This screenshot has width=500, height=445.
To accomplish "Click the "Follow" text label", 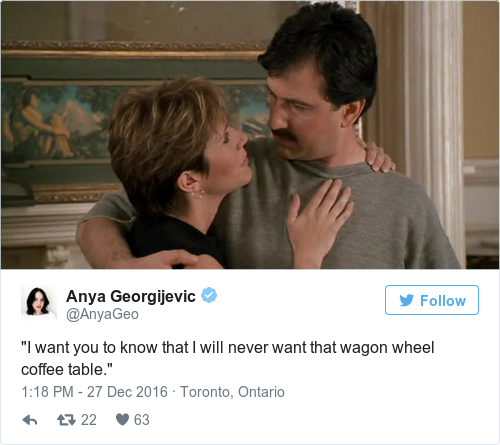I will tap(443, 301).
